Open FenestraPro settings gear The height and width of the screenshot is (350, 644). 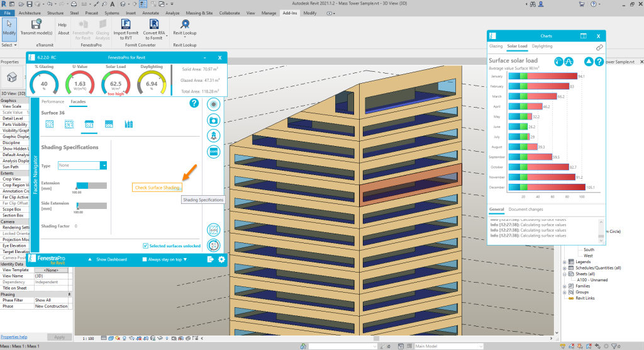[222, 259]
